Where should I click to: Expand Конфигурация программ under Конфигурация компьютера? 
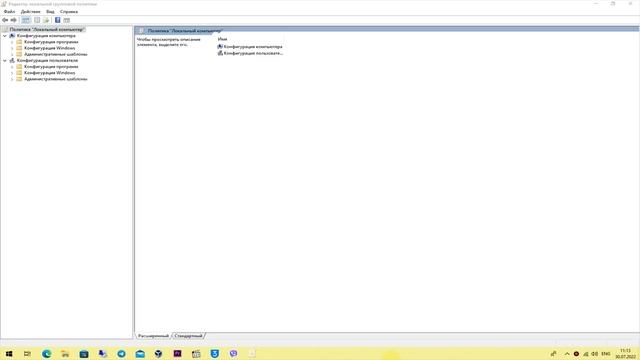click(x=12, y=42)
